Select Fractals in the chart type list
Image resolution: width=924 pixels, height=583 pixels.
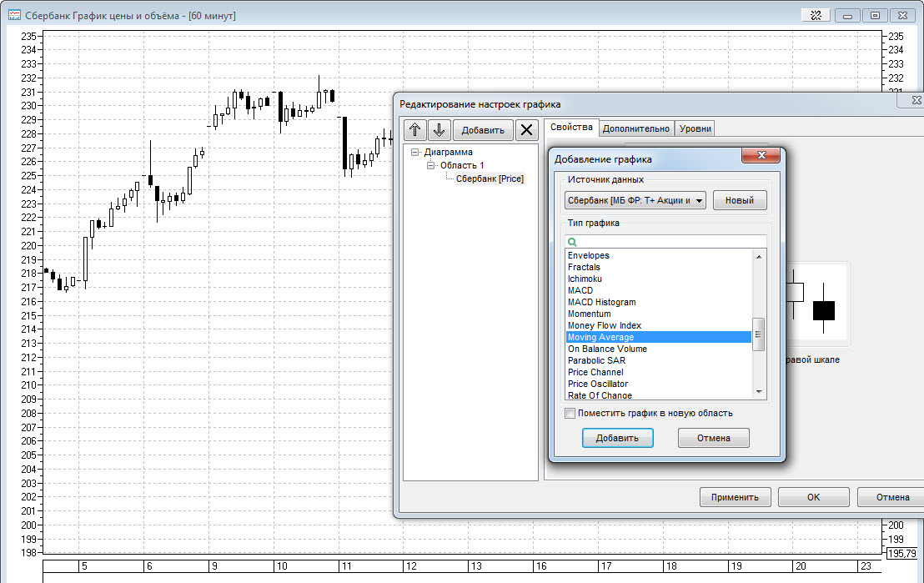658,267
